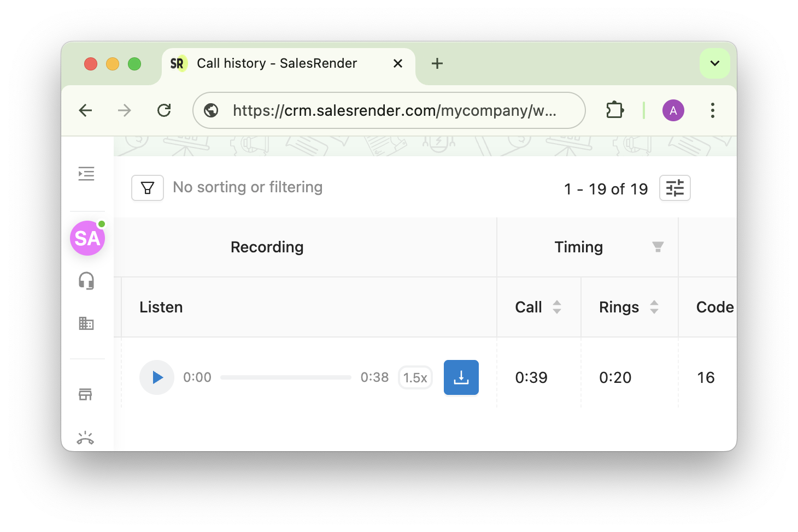
Task: Close the Call history tab
Action: (x=398, y=63)
